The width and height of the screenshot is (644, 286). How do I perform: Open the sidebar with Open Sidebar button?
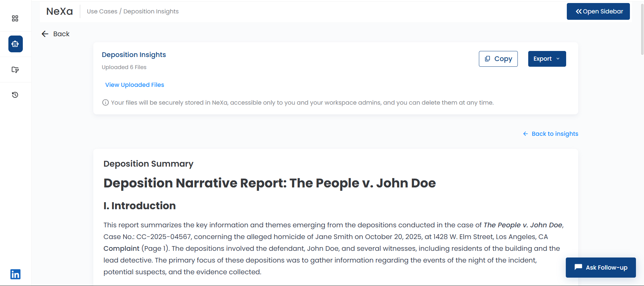(598, 11)
